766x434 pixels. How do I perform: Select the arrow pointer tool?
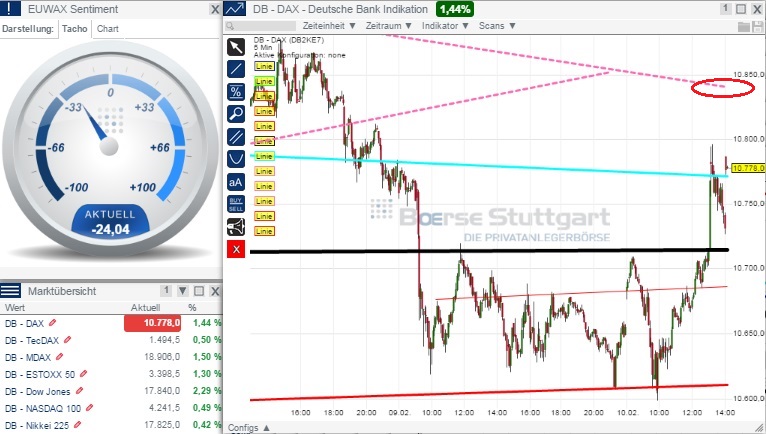click(x=236, y=47)
